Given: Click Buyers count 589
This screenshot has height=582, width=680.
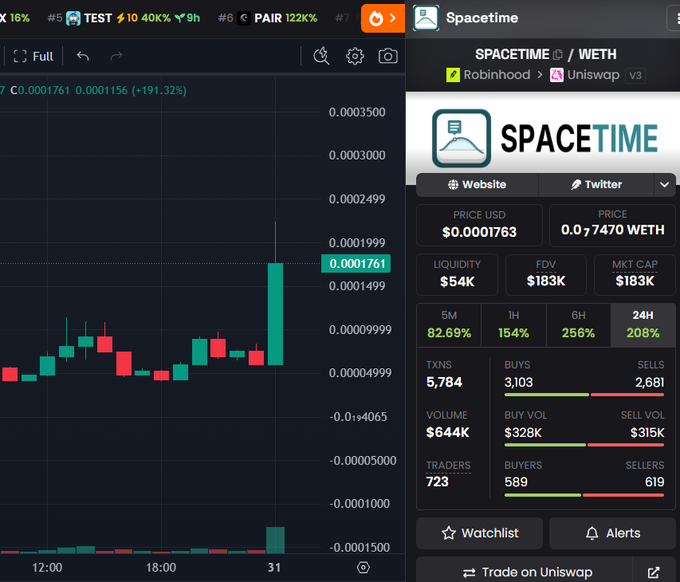Looking at the screenshot, I should pyautogui.click(x=516, y=482).
